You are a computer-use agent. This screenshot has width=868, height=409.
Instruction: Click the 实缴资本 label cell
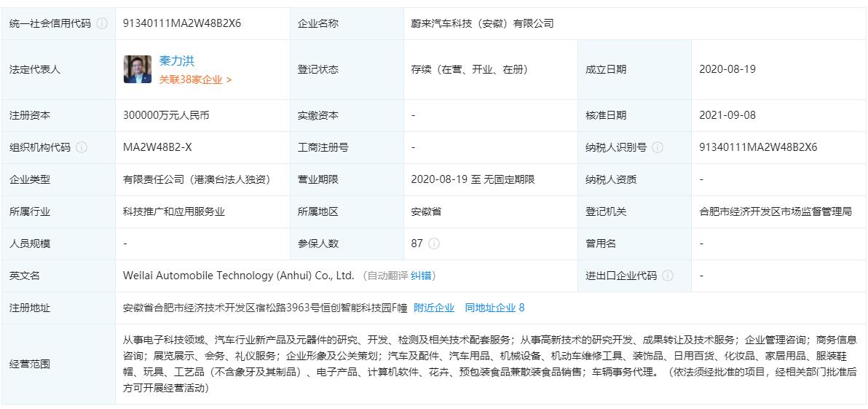(x=347, y=116)
